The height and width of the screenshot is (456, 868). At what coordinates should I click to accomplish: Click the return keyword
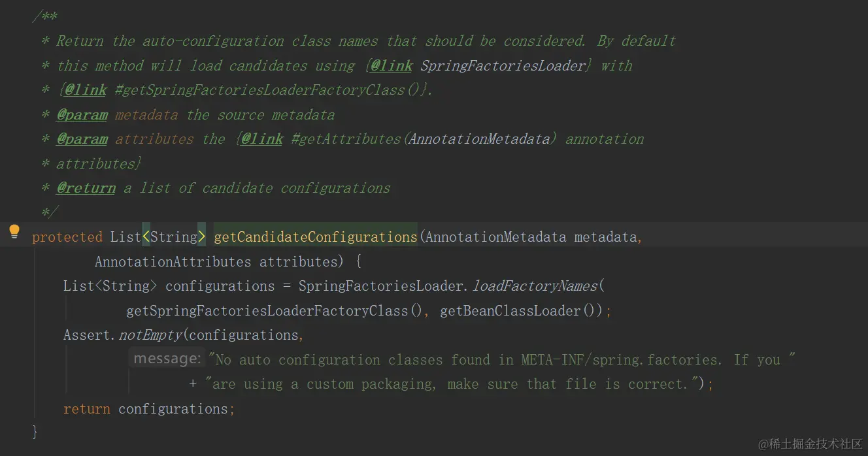86,409
